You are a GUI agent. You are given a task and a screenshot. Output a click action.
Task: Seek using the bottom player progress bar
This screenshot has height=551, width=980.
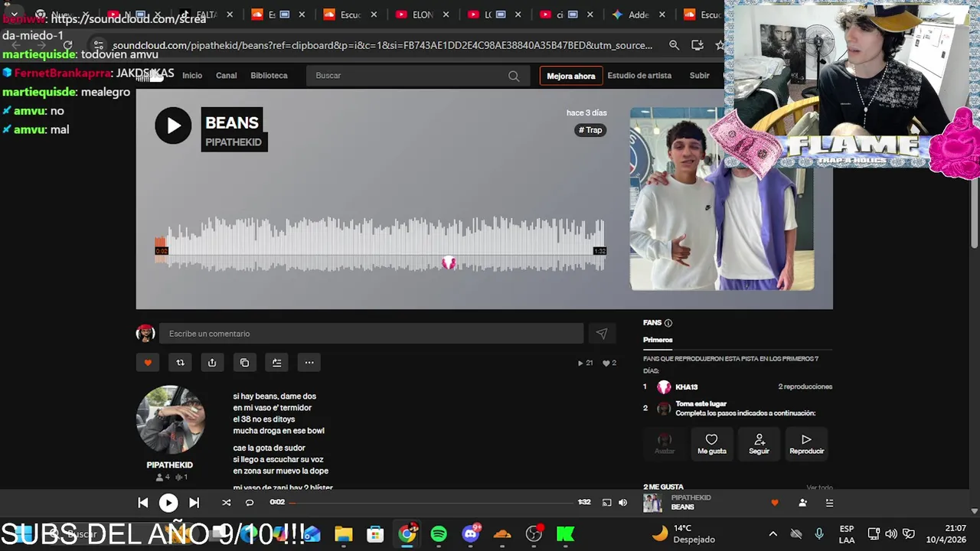433,503
